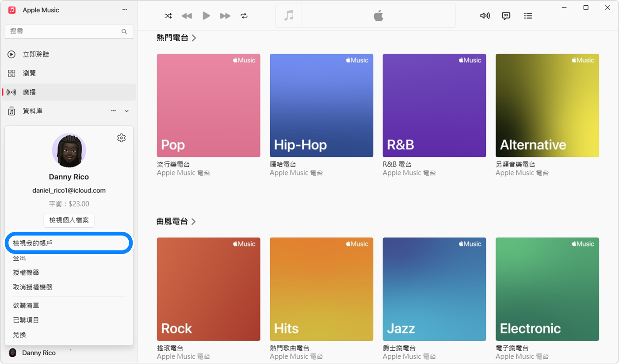Maximize the Apple Music window
The width and height of the screenshot is (619, 364).
pos(586,8)
